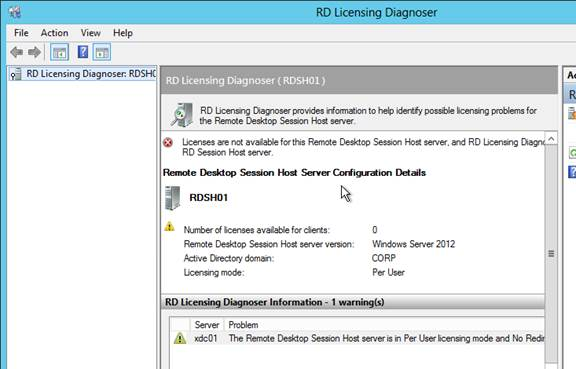Click the magnifier diagnoser icon in the header

click(x=182, y=115)
